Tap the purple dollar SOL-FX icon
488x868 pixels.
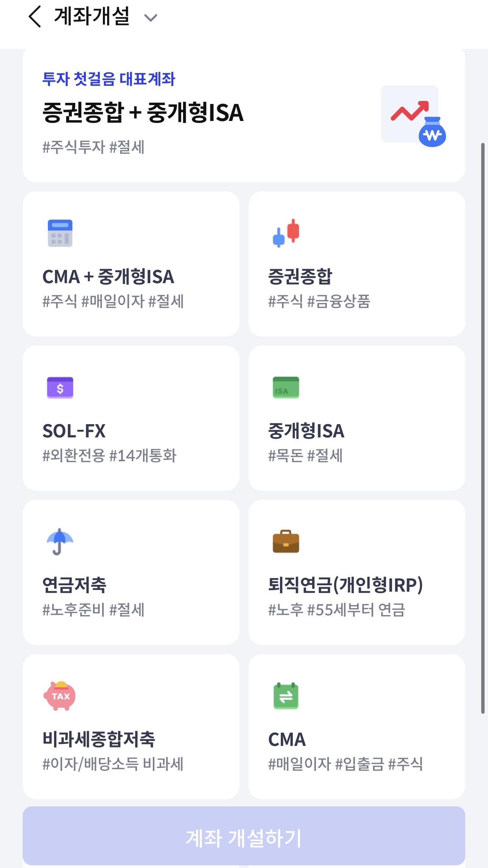click(x=60, y=387)
